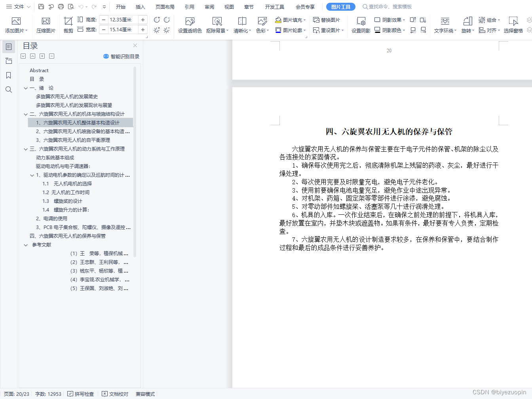Click 替换图片 replace picture button
The image size is (532, 399).
(x=327, y=20)
